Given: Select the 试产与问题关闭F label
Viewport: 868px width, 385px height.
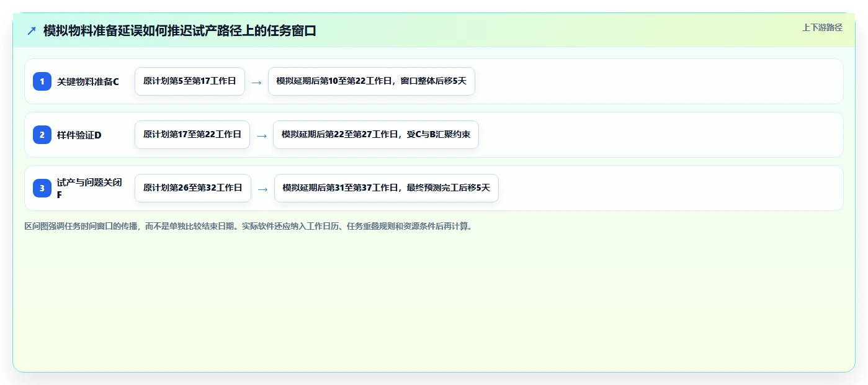Looking at the screenshot, I should point(89,188).
